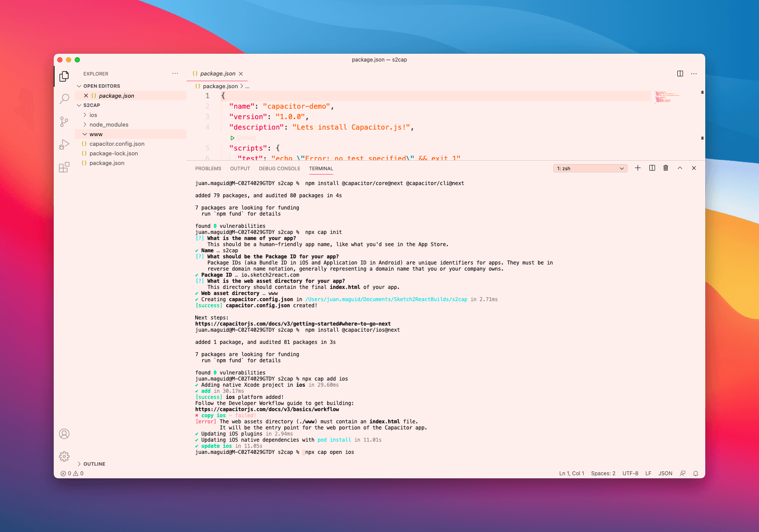Open the Run and Debug view icon
The width and height of the screenshot is (759, 532).
[x=64, y=144]
